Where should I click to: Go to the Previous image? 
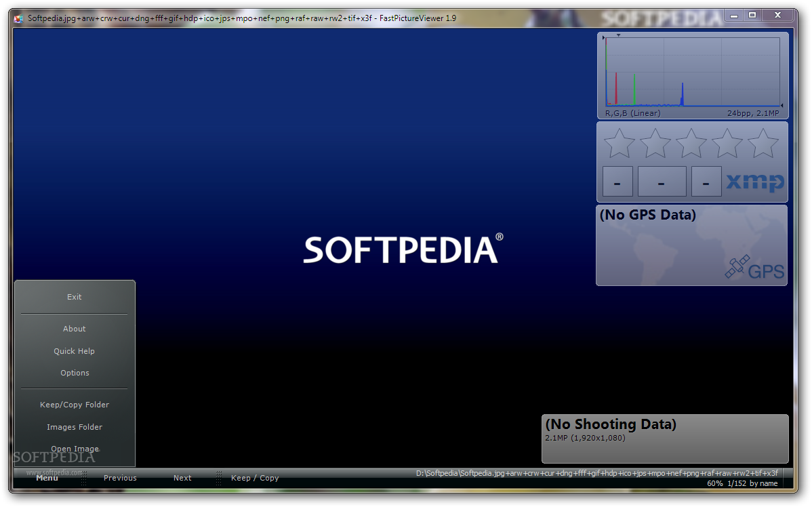tap(120, 478)
